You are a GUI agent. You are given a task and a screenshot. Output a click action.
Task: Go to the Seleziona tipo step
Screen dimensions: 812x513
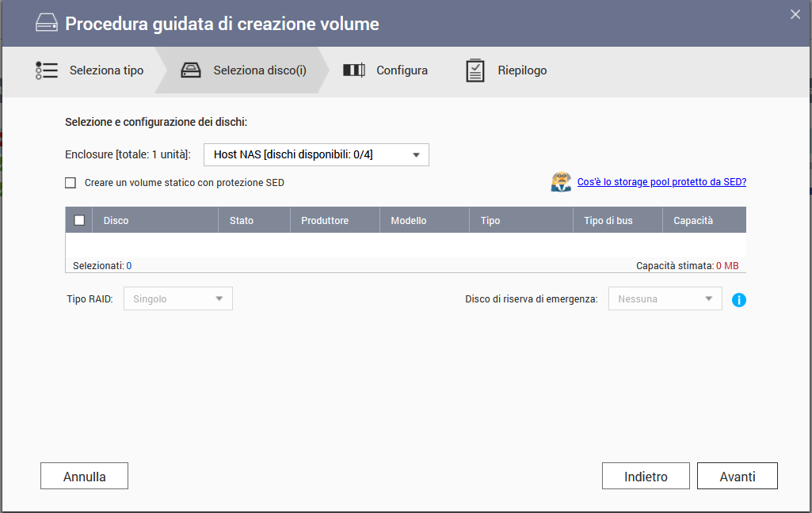(x=106, y=70)
